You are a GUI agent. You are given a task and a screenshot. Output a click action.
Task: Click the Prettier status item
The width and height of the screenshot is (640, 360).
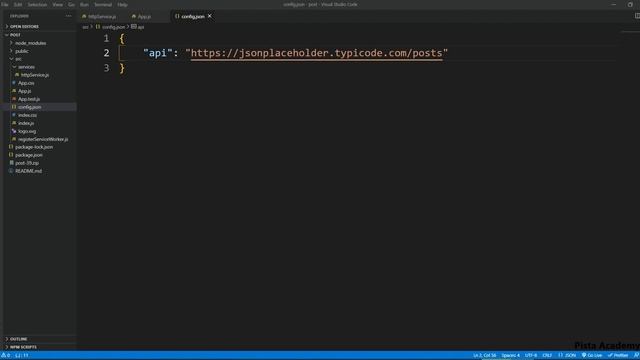click(x=618, y=356)
